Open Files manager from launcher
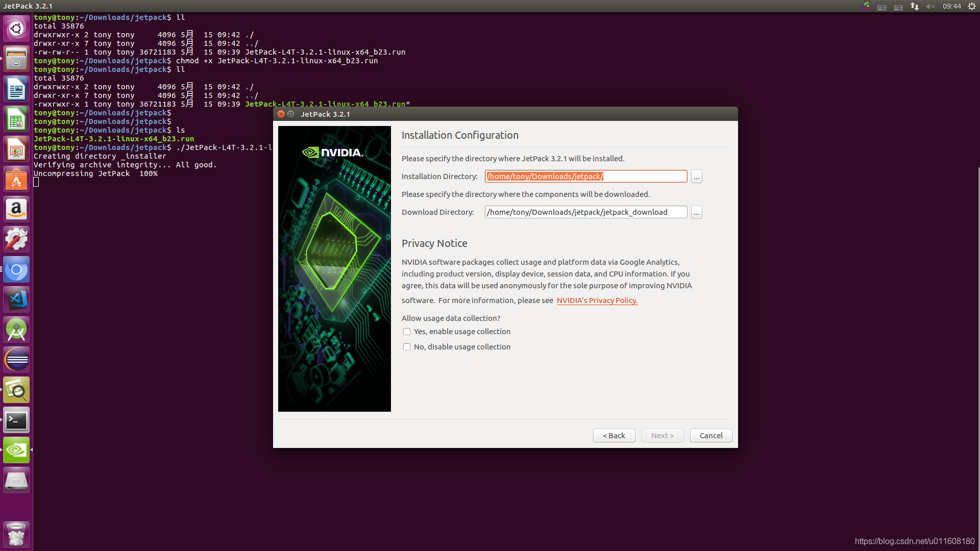Screen dimensions: 980x551 [x=16, y=59]
